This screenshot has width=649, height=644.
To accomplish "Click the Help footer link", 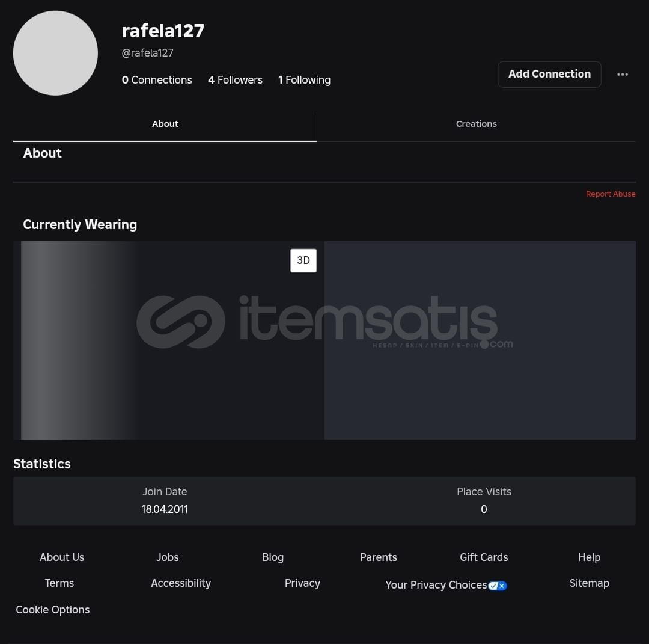I will [589, 557].
